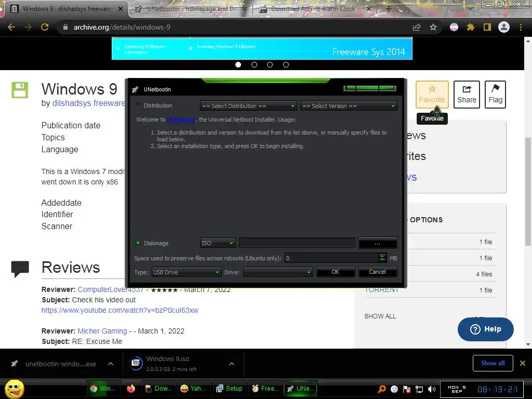Viewport: 532px width, 399px height.
Task: Close the downloads bar with the yellow X
Action: pos(523,363)
